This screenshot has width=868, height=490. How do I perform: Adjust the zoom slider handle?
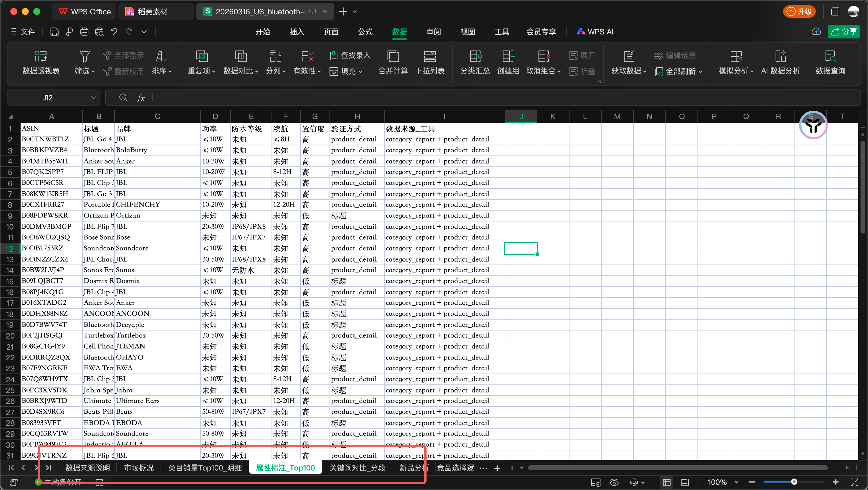point(794,482)
